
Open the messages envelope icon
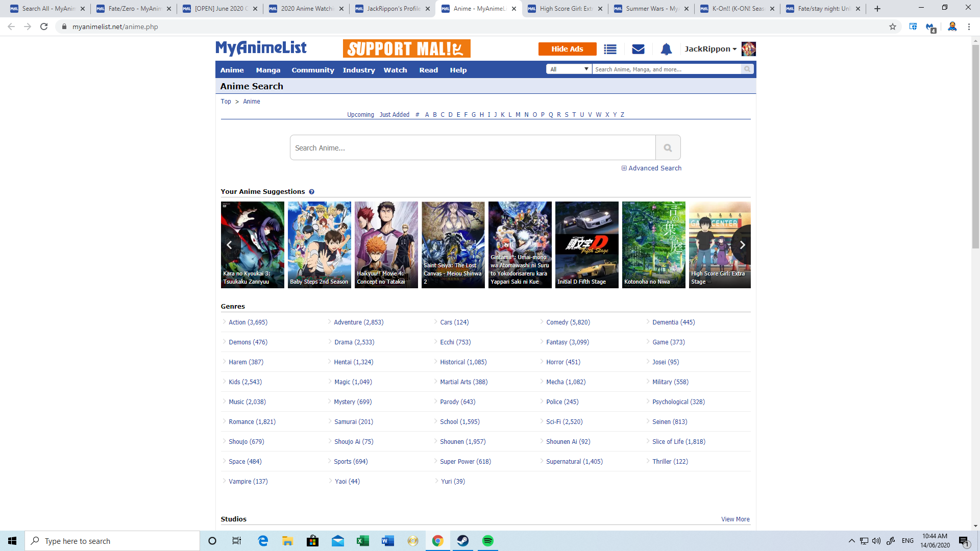638,49
